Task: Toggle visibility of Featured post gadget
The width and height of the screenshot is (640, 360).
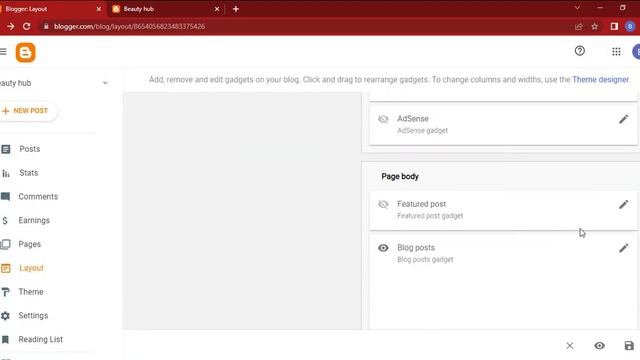Action: tap(383, 204)
